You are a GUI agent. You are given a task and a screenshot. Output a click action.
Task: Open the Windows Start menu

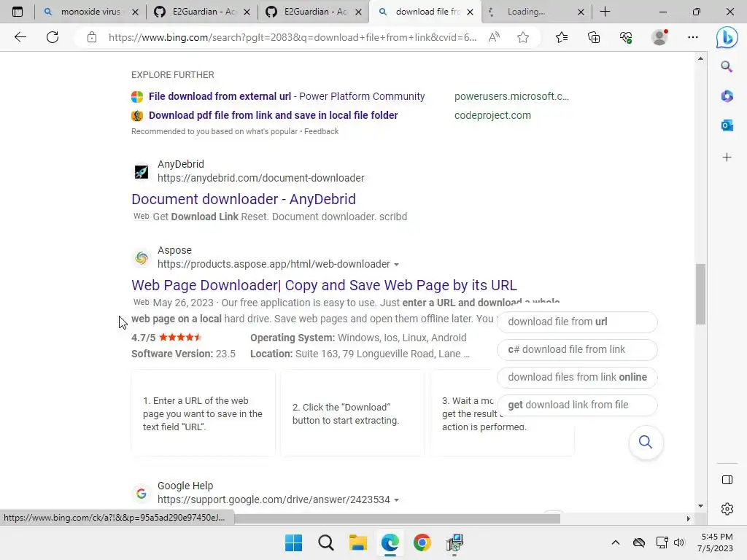click(293, 542)
